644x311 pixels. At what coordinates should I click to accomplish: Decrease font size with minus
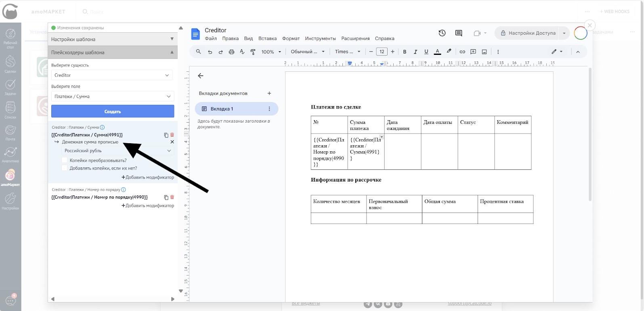371,52
